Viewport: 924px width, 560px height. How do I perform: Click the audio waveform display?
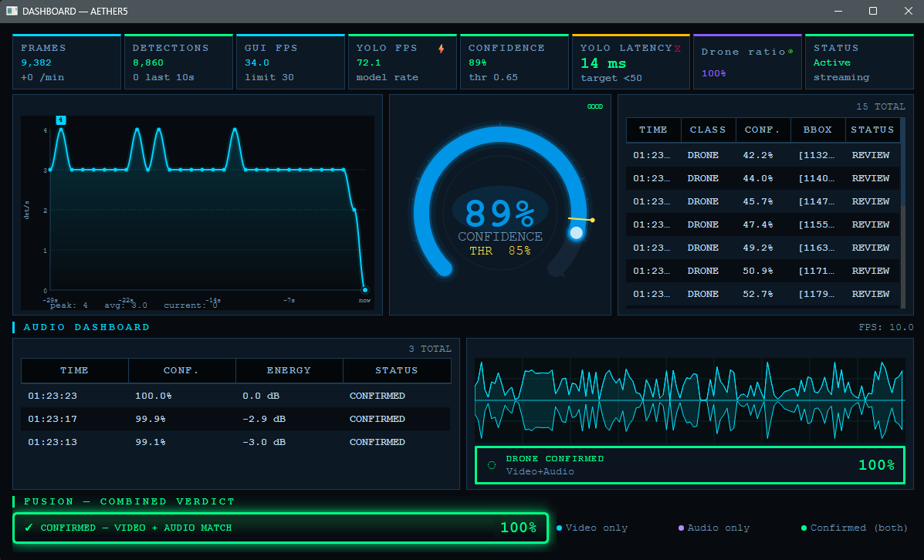[690, 400]
